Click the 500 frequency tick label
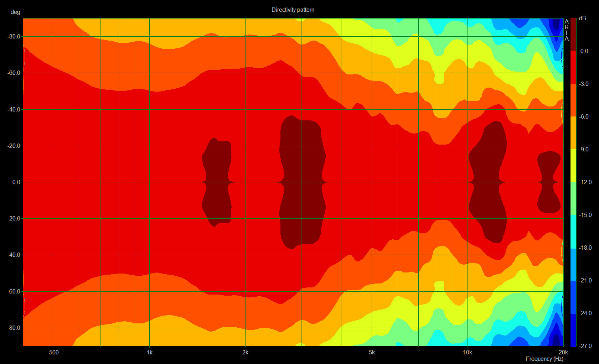 [x=54, y=352]
